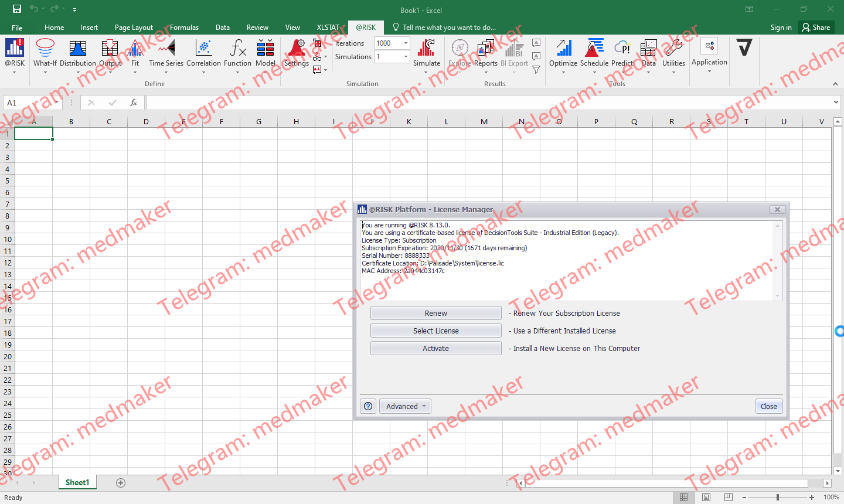
Task: Click the Palisade logo icon
Action: tap(744, 47)
